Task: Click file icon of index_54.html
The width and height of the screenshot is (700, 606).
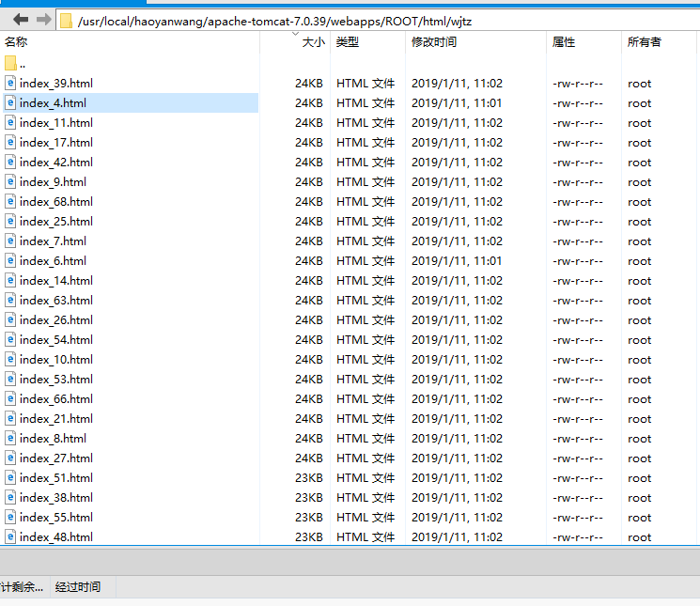Action: 10,339
